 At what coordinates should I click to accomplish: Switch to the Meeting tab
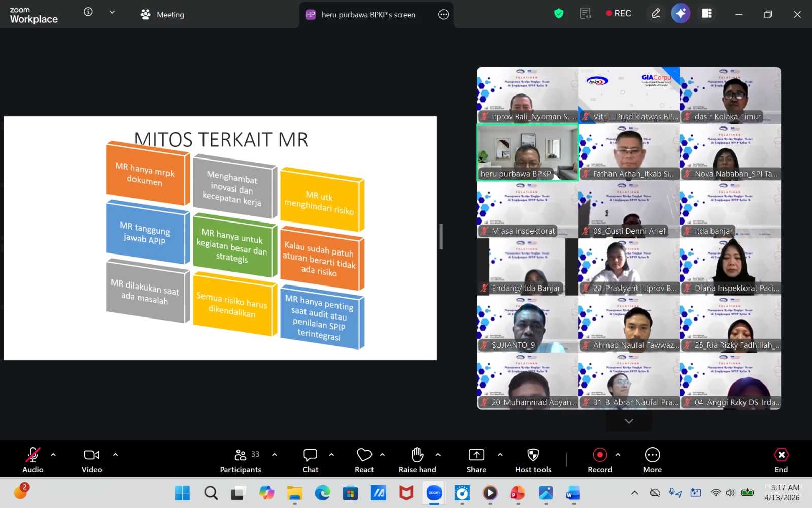coord(163,15)
